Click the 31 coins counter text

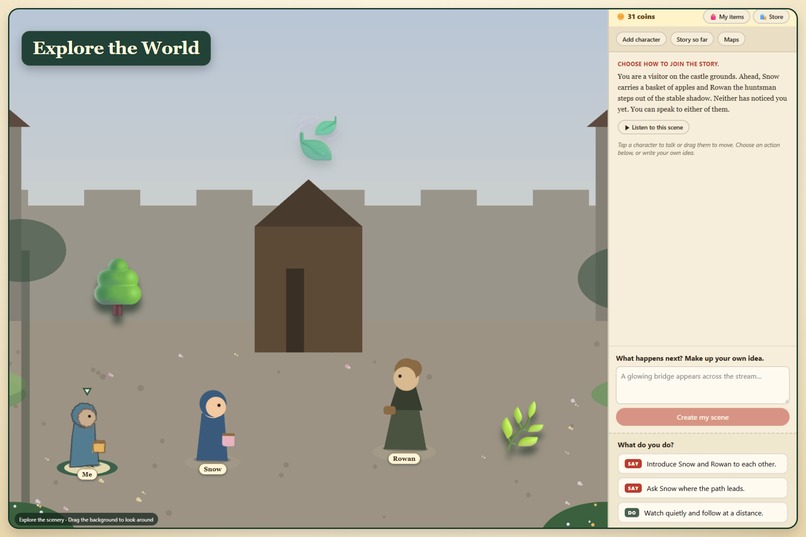point(641,16)
